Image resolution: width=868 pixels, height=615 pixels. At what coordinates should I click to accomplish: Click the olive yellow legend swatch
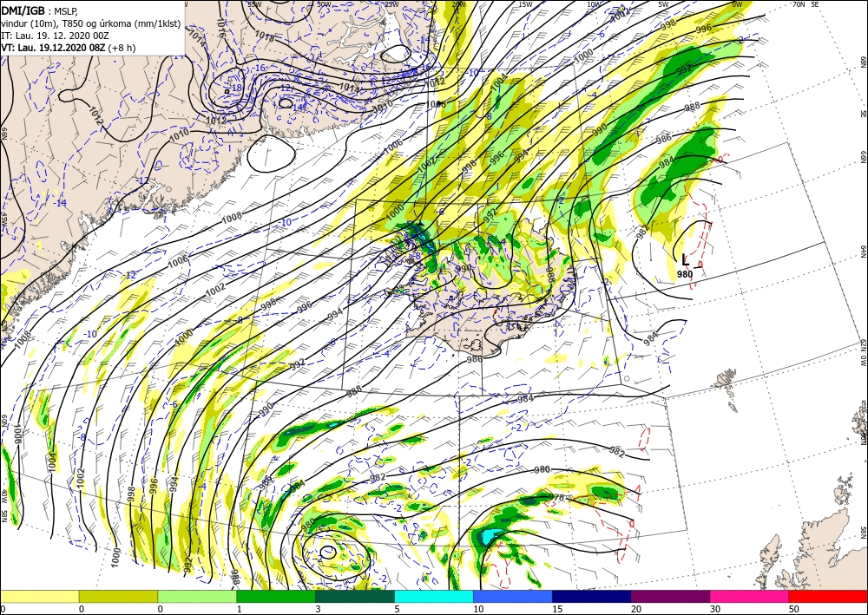tap(118, 596)
